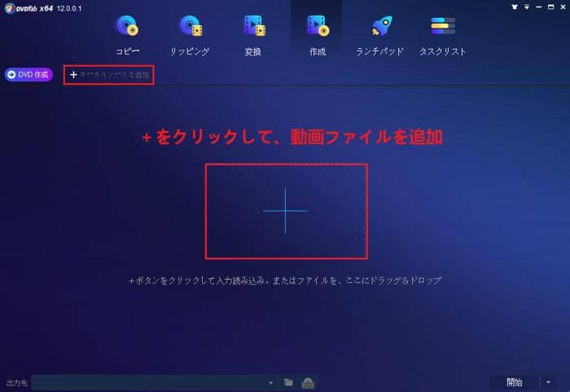This screenshot has height=392, width=570.
Task: Click the DVD 作成 mode switcher
Action: pos(28,75)
